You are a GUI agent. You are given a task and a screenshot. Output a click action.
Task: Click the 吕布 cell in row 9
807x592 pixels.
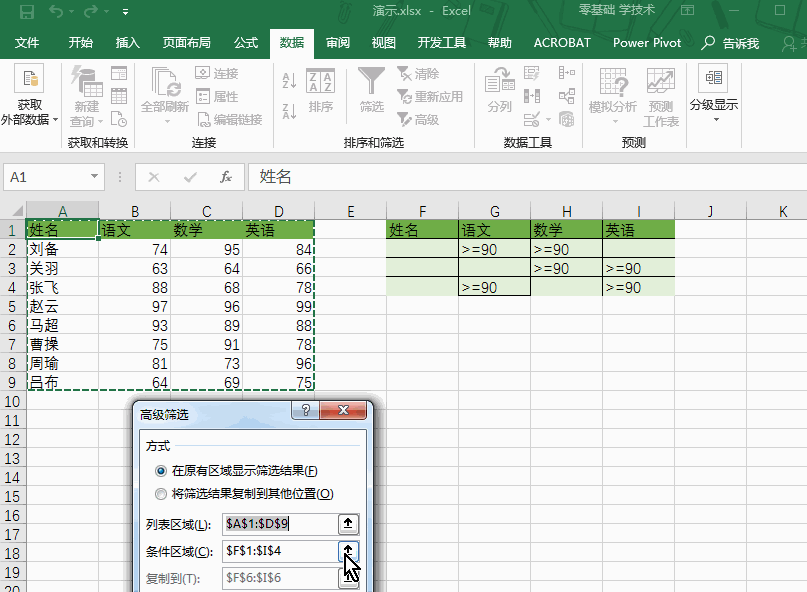tap(62, 382)
